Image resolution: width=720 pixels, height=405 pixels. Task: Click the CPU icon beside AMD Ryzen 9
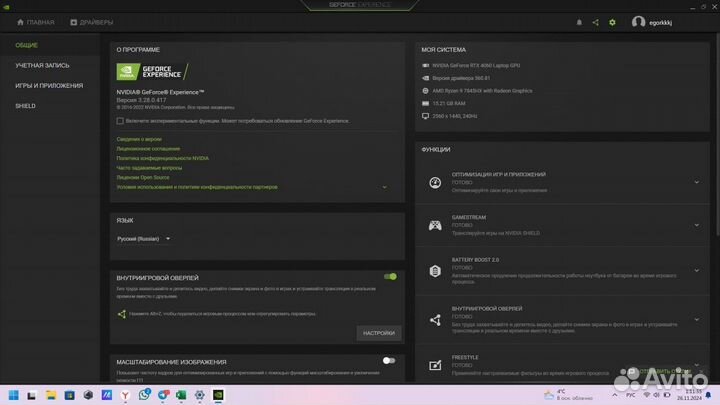coord(425,91)
